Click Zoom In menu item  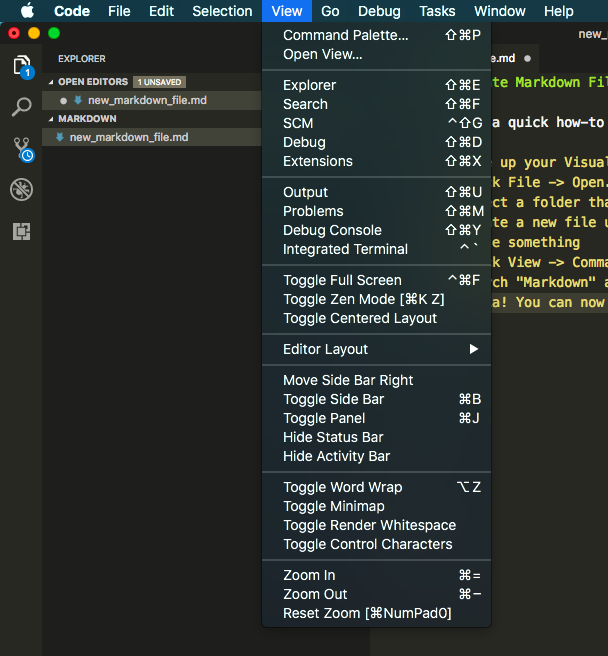[x=309, y=575]
